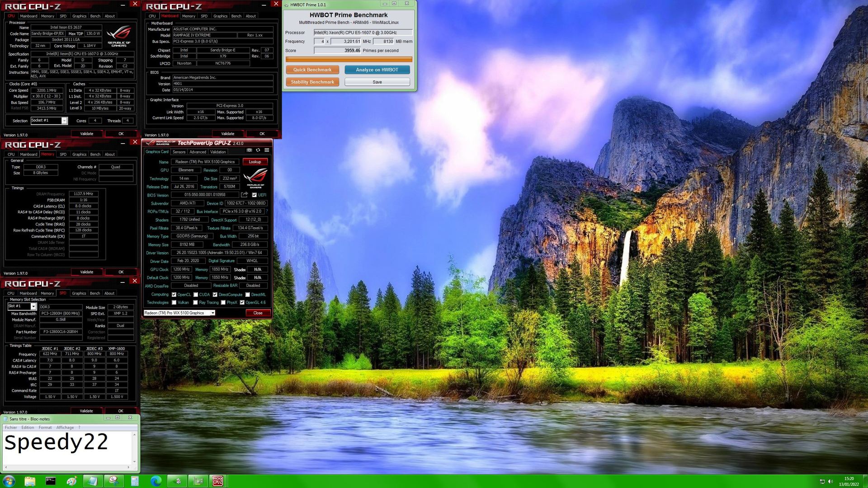
Task: Click the Lookup button in GPU-Z
Action: pyautogui.click(x=255, y=162)
